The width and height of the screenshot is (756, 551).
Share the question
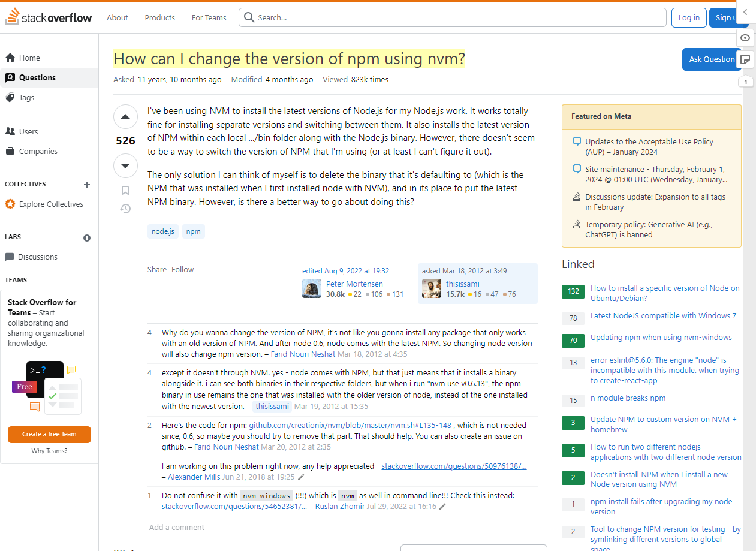(157, 269)
